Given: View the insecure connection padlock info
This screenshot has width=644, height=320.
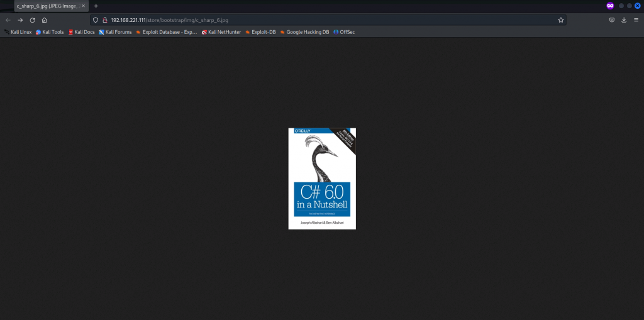Looking at the screenshot, I should pyautogui.click(x=104, y=19).
